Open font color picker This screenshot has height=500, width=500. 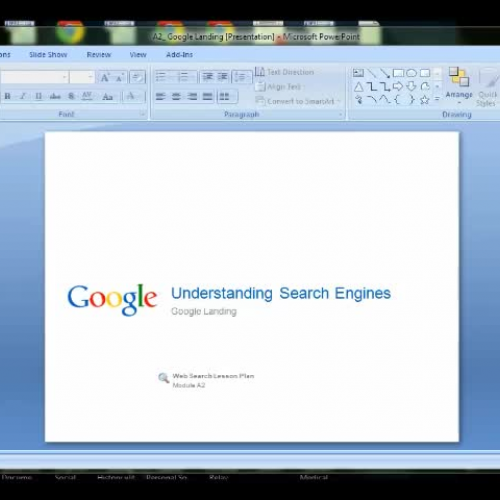[x=132, y=97]
